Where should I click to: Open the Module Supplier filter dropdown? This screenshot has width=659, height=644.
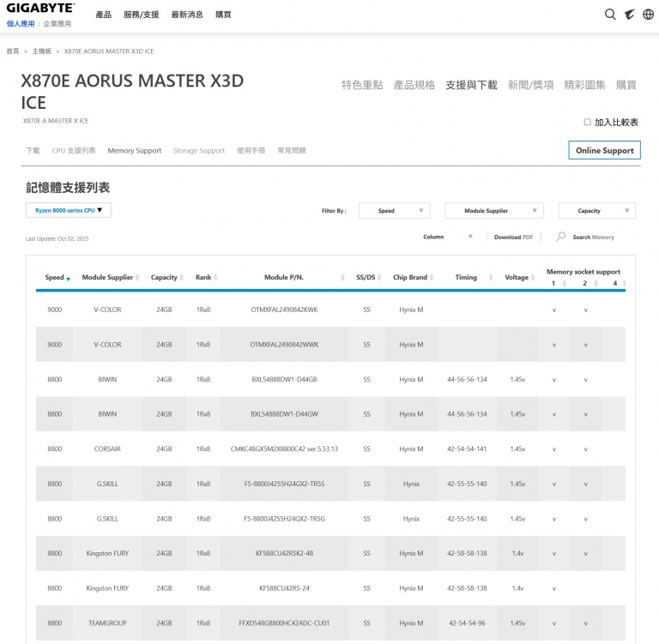coord(493,211)
